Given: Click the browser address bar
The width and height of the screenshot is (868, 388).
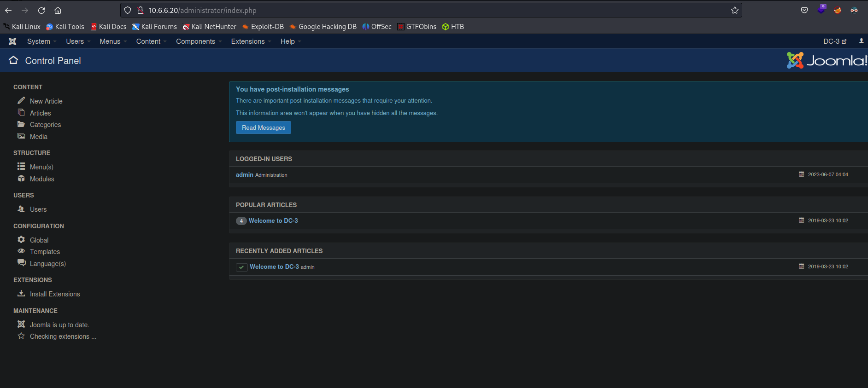Looking at the screenshot, I should pyautogui.click(x=415, y=10).
